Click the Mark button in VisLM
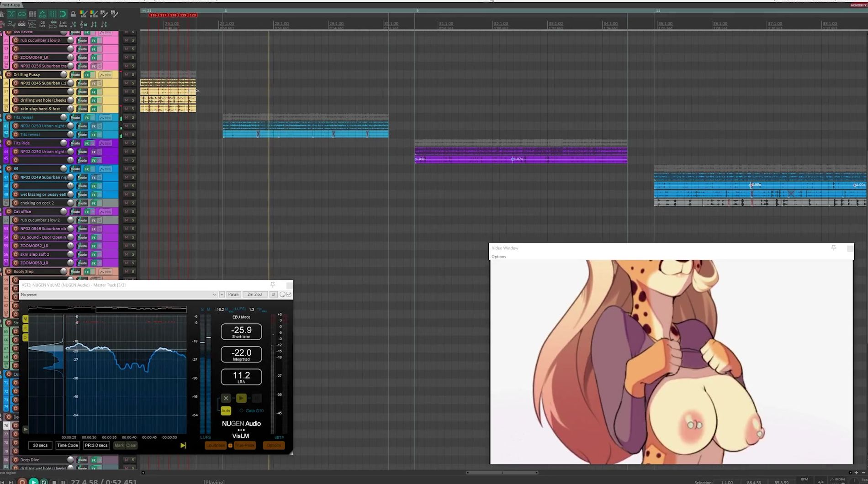Image resolution: width=868 pixels, height=484 pixels. tap(119, 445)
